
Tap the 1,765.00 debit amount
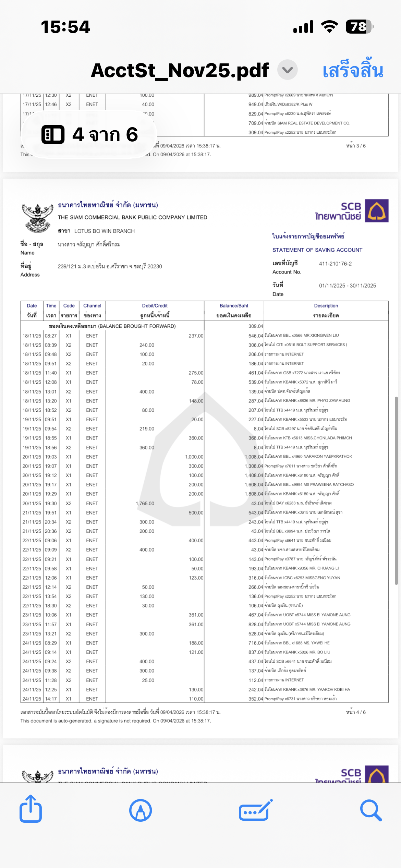[x=145, y=503]
